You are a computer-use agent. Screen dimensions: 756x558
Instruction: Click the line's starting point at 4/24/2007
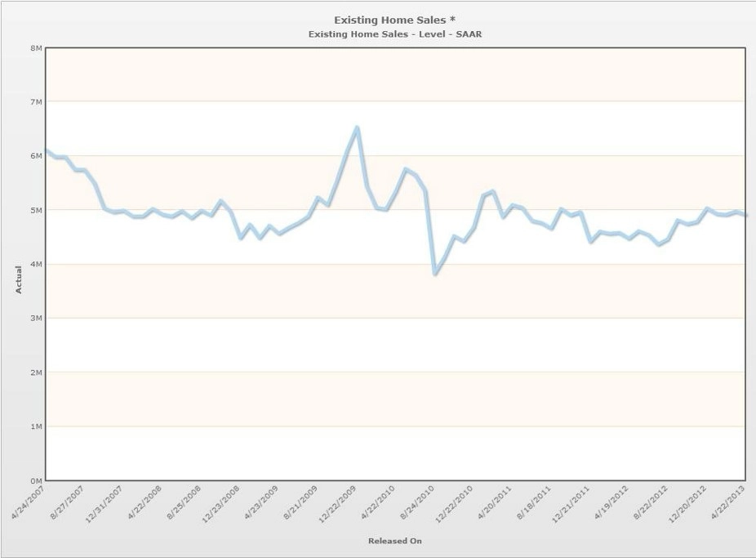(x=47, y=150)
